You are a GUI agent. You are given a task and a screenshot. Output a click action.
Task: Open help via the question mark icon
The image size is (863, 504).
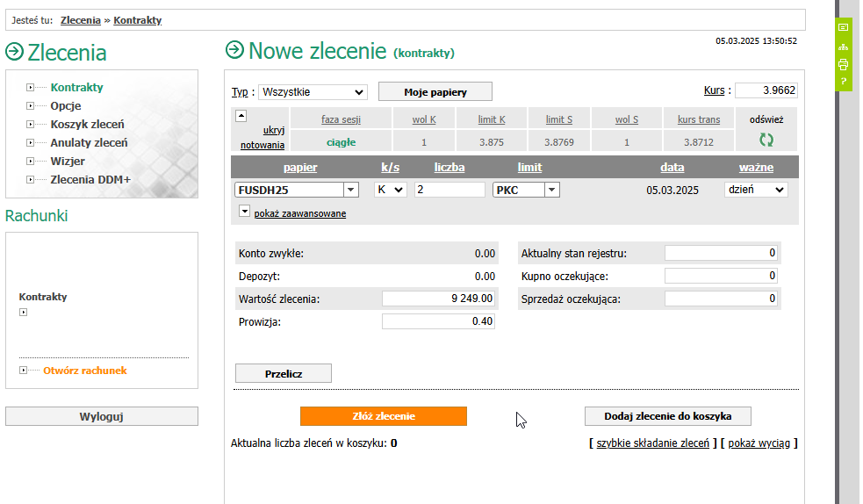(843, 82)
